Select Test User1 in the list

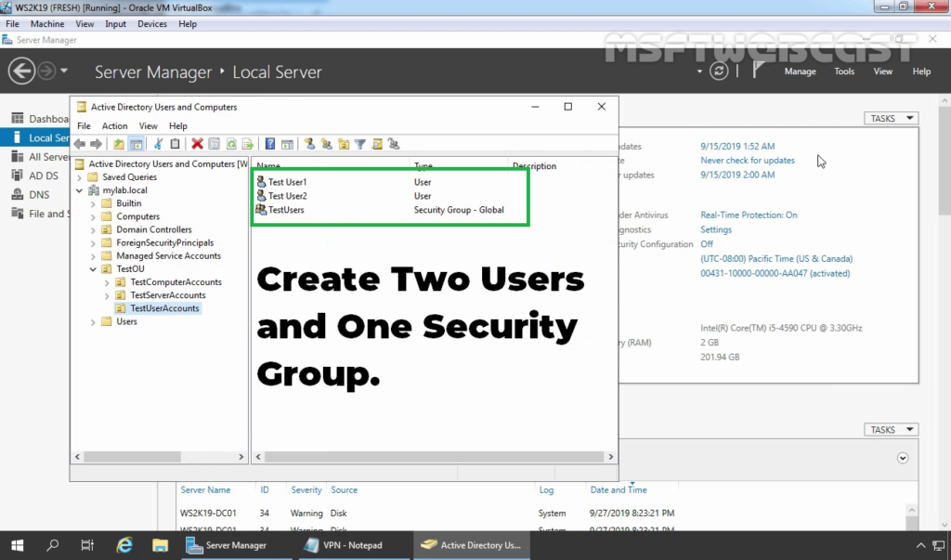point(287,182)
